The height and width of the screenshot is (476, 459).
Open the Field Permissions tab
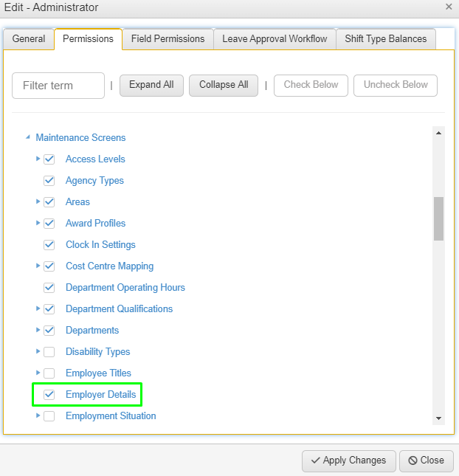pyautogui.click(x=168, y=39)
